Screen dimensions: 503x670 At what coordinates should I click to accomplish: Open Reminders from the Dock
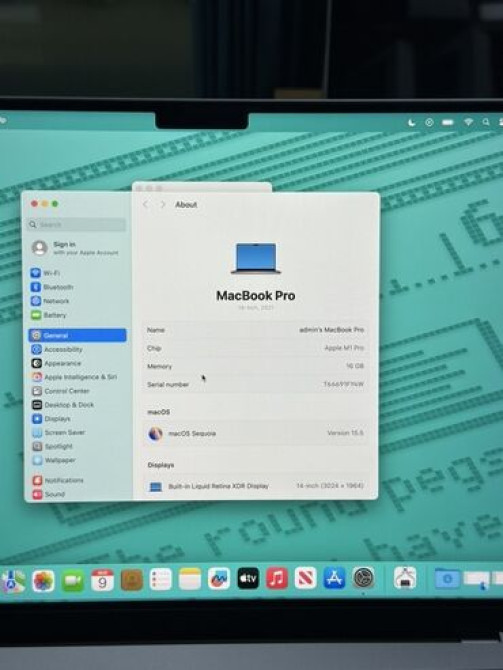[161, 579]
